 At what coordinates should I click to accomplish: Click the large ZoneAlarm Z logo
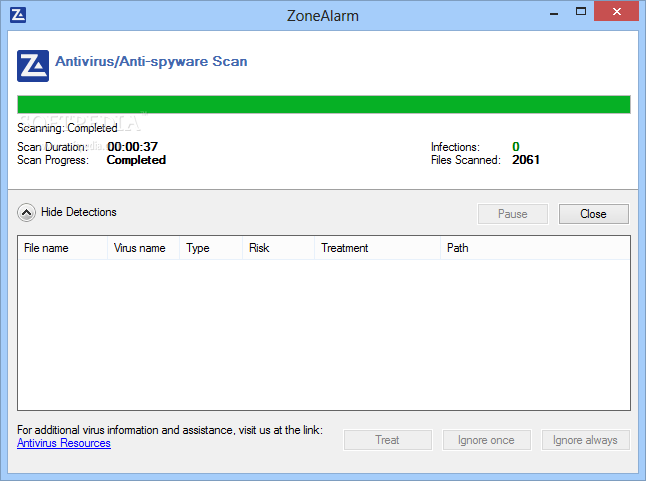(x=33, y=66)
